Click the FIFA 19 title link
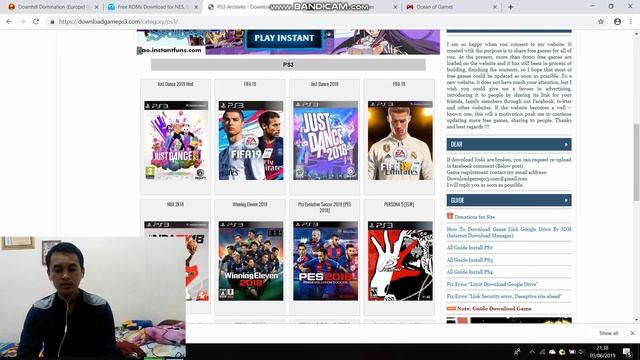The height and width of the screenshot is (360, 640). click(250, 84)
